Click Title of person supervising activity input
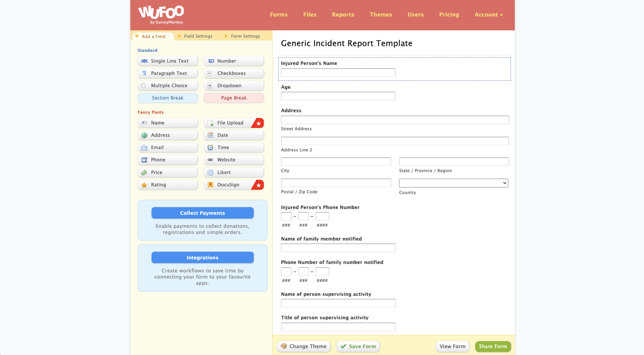The height and width of the screenshot is (355, 644). [x=338, y=327]
